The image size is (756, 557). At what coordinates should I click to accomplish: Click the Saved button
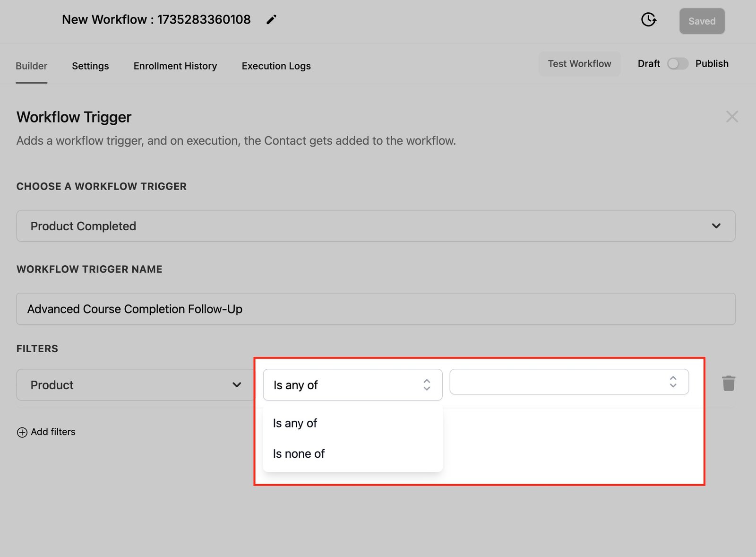pos(702,21)
